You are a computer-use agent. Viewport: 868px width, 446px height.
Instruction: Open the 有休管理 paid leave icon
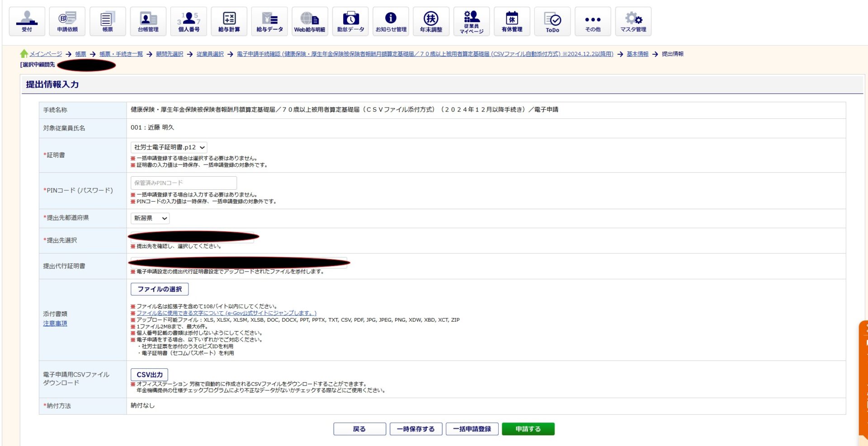coord(512,21)
